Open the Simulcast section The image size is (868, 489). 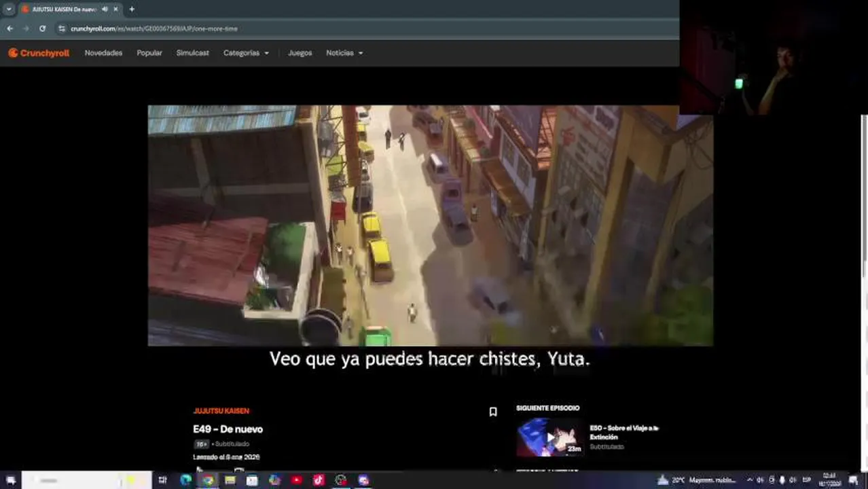coord(193,53)
